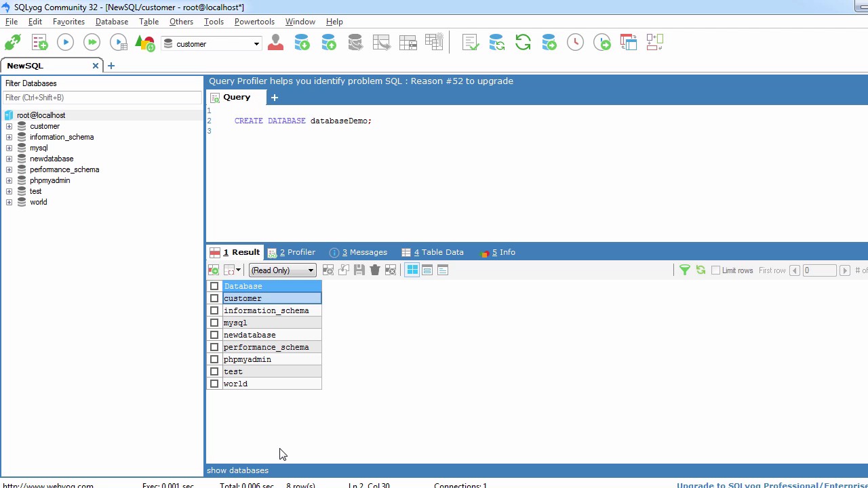Click database icon with green down arrow
The width and height of the screenshot is (868, 488).
(x=302, y=43)
